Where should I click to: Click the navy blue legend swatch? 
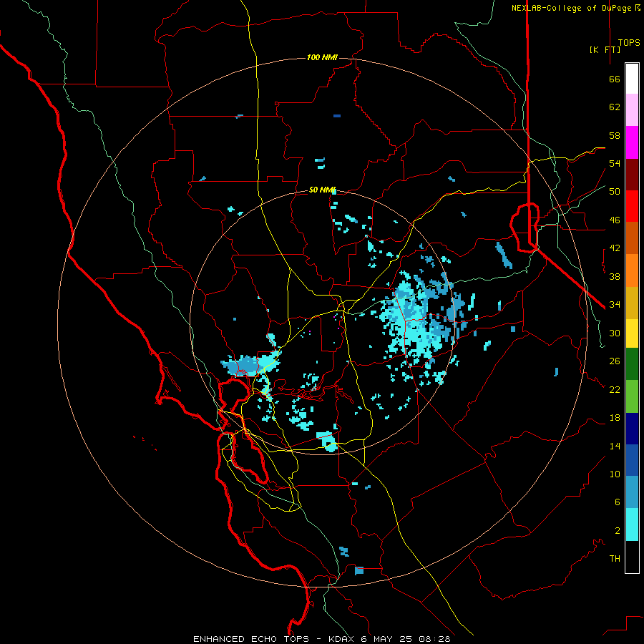[x=632, y=429]
